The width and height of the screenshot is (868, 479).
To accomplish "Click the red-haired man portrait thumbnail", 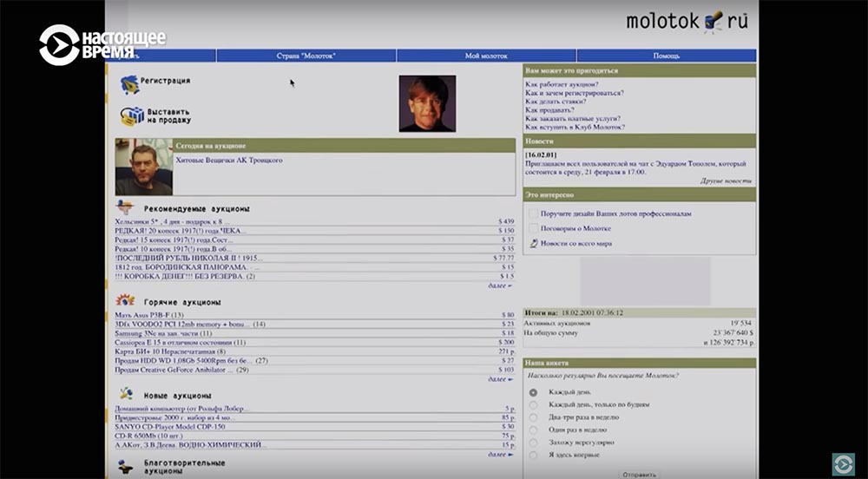I will click(x=427, y=103).
